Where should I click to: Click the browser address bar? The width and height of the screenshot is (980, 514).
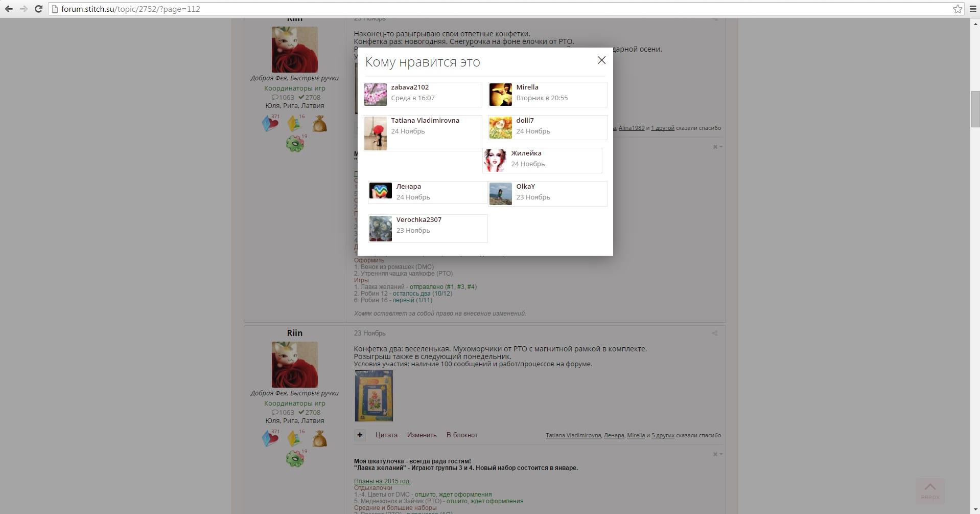click(x=460, y=9)
